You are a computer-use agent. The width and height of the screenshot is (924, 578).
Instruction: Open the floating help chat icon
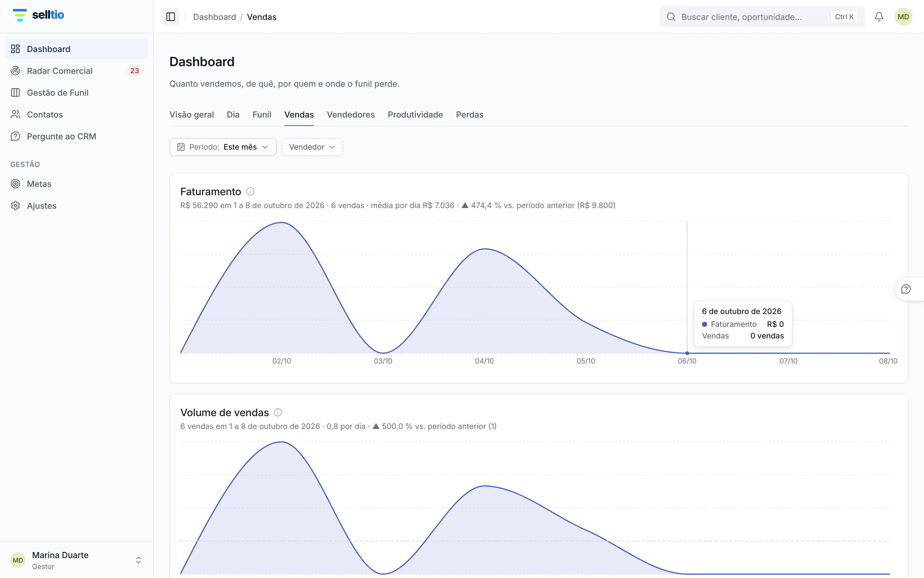click(906, 289)
